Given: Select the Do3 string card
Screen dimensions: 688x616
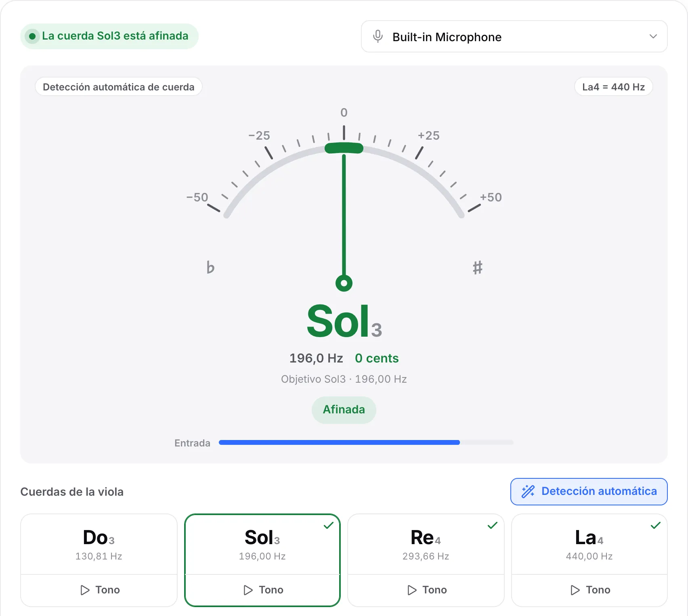Looking at the screenshot, I should [99, 544].
